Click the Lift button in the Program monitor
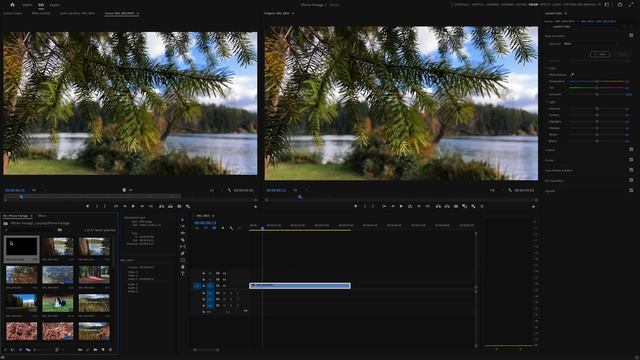640x360 pixels. [x=438, y=207]
